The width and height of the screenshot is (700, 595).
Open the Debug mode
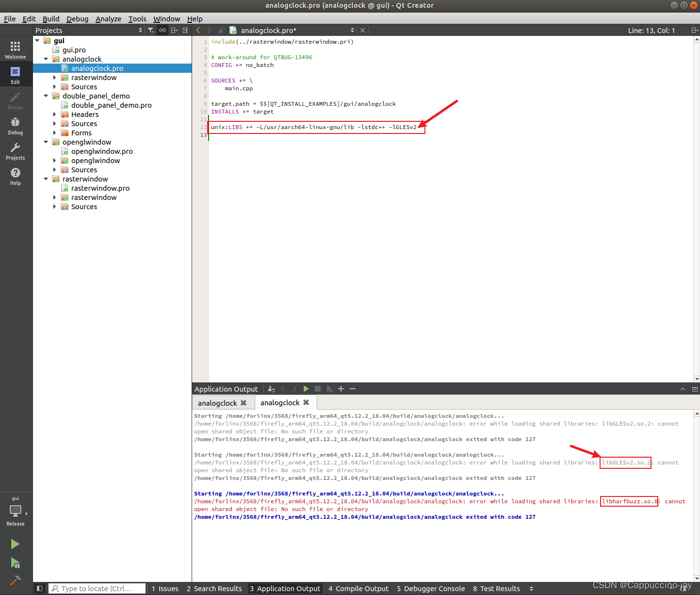pos(16,126)
